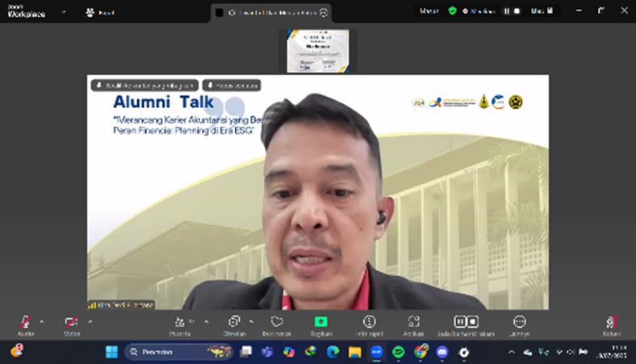Expand the video options arrow beside Video
Image resolution: width=636 pixels, height=364 pixels.
[x=90, y=322]
